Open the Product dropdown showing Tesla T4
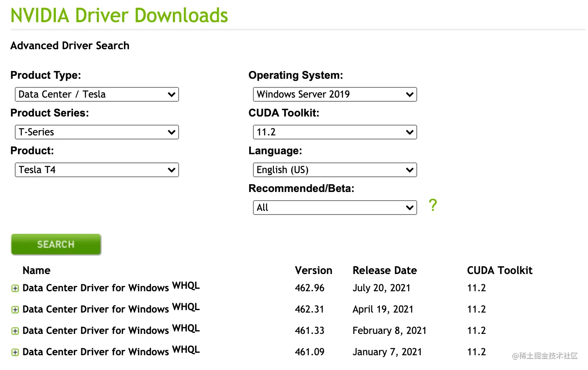The image size is (588, 370). point(97,170)
